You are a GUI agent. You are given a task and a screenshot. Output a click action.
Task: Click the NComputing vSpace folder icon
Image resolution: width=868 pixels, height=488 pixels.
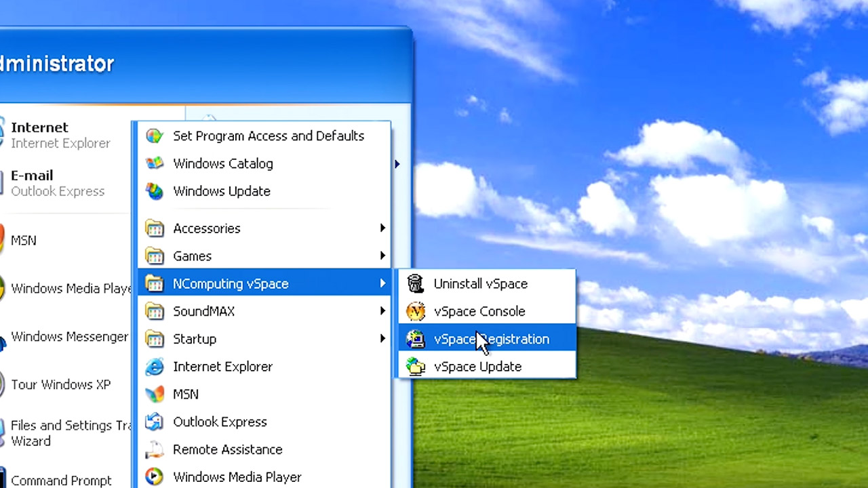click(x=155, y=284)
